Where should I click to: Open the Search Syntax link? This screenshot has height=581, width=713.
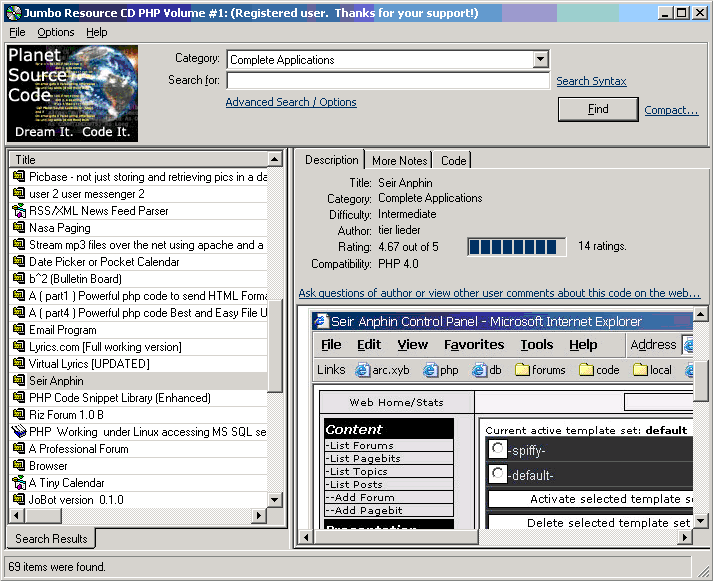[x=591, y=81]
